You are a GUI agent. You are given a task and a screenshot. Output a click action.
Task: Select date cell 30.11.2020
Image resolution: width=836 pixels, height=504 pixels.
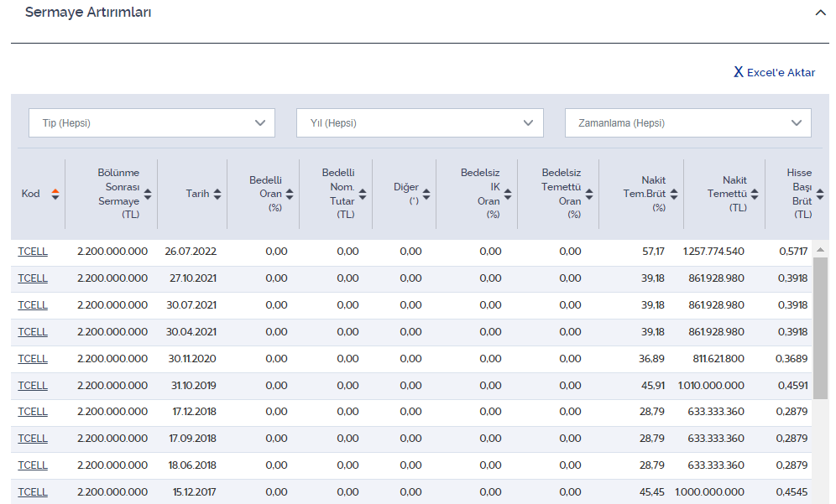click(192, 359)
